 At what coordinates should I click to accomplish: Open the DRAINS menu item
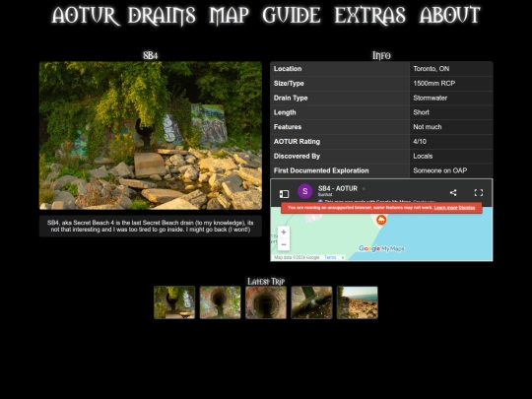click(162, 15)
